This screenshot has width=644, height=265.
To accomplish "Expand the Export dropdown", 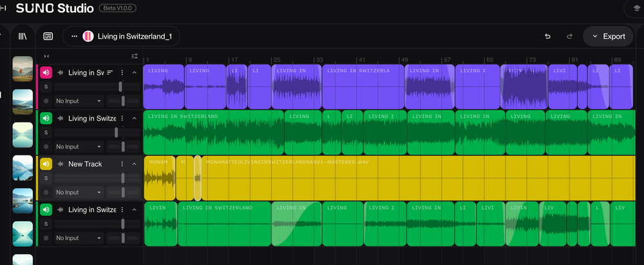I will 609,36.
